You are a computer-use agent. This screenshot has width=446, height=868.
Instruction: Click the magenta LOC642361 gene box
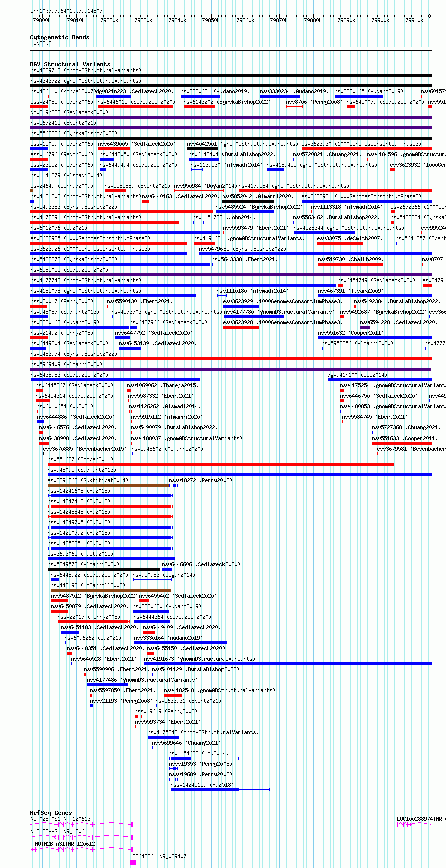point(133,862)
